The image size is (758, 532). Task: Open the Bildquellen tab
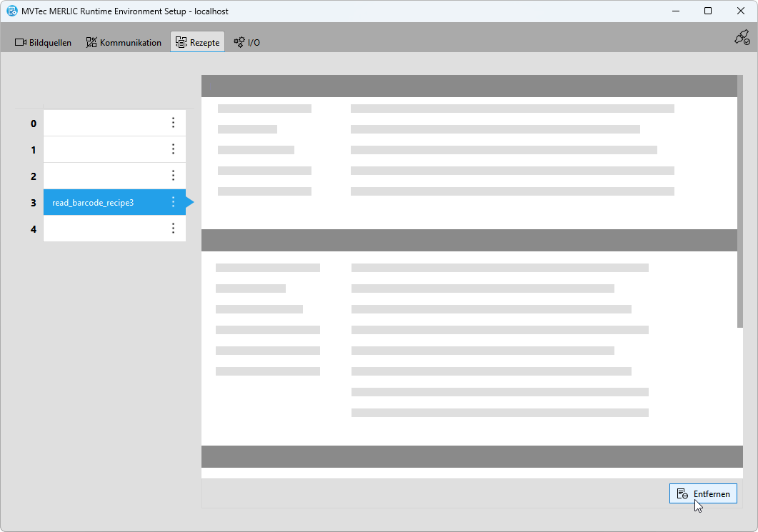point(43,42)
